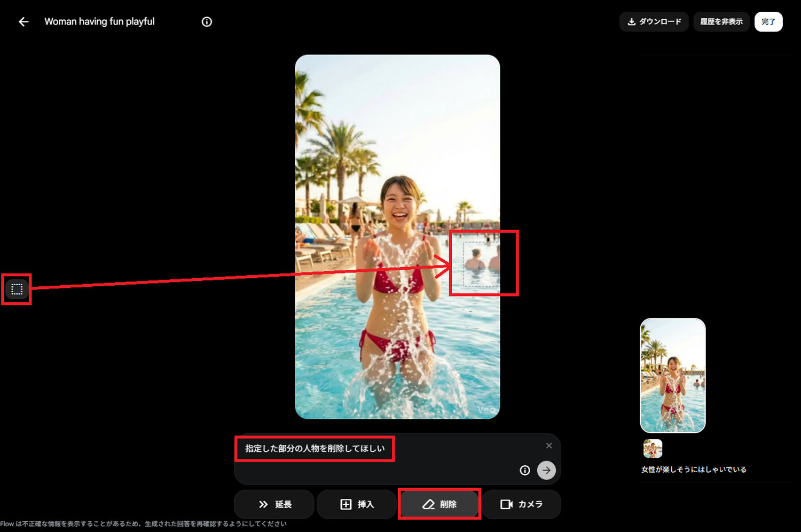Open the video thumbnail in history panel
The width and height of the screenshot is (801, 532).
click(x=672, y=375)
